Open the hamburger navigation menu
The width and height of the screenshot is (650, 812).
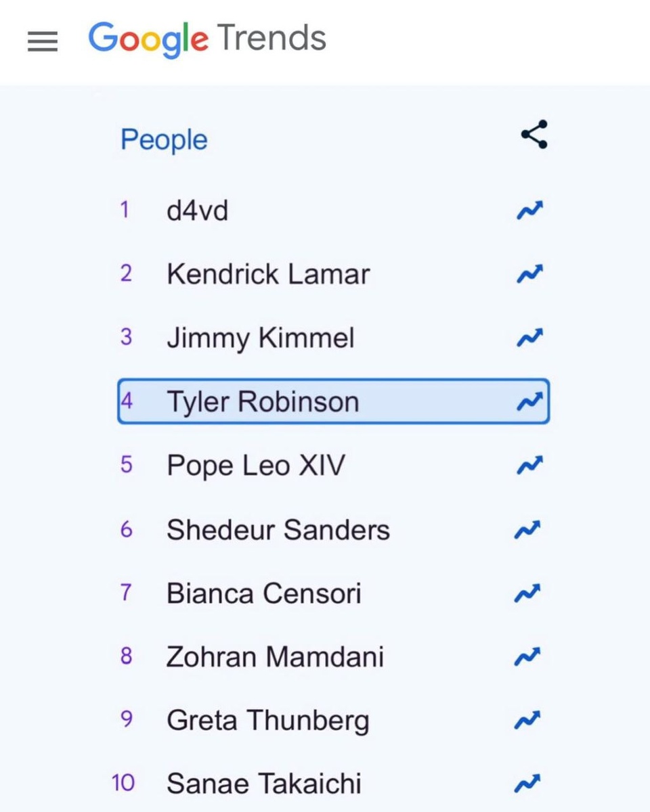tap(43, 42)
